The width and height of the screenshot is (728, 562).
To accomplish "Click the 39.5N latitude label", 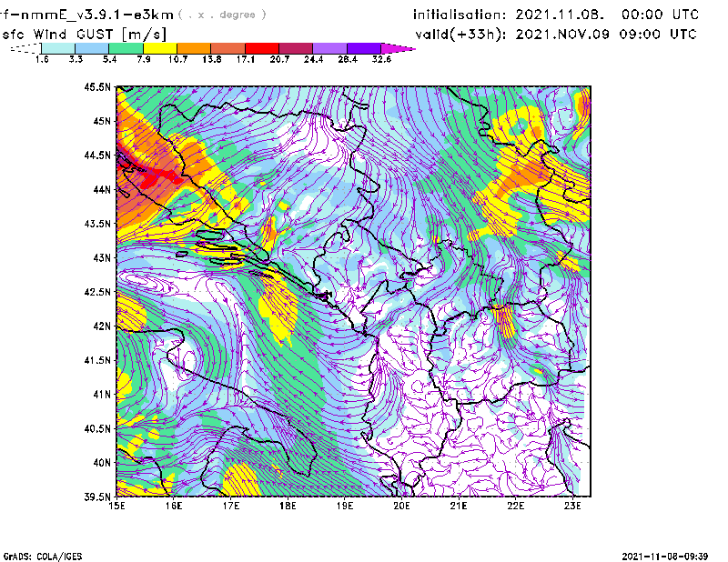I will (97, 497).
